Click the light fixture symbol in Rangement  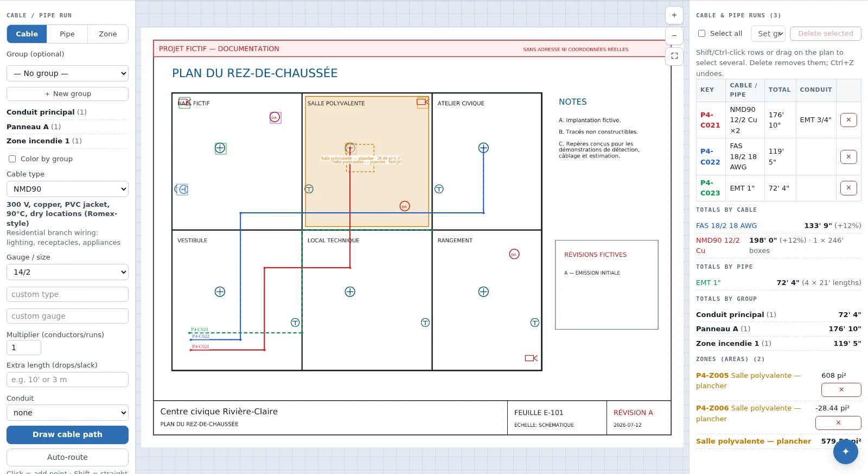click(x=483, y=292)
